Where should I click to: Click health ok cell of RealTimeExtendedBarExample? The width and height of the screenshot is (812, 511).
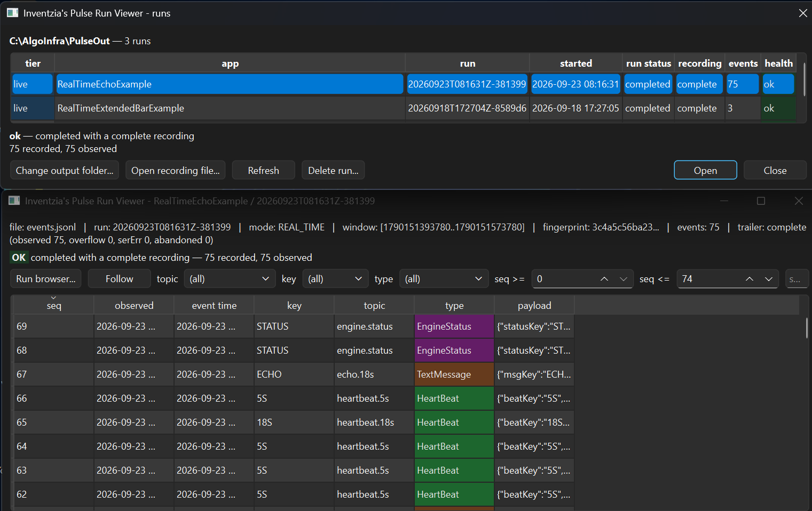pyautogui.click(x=779, y=108)
